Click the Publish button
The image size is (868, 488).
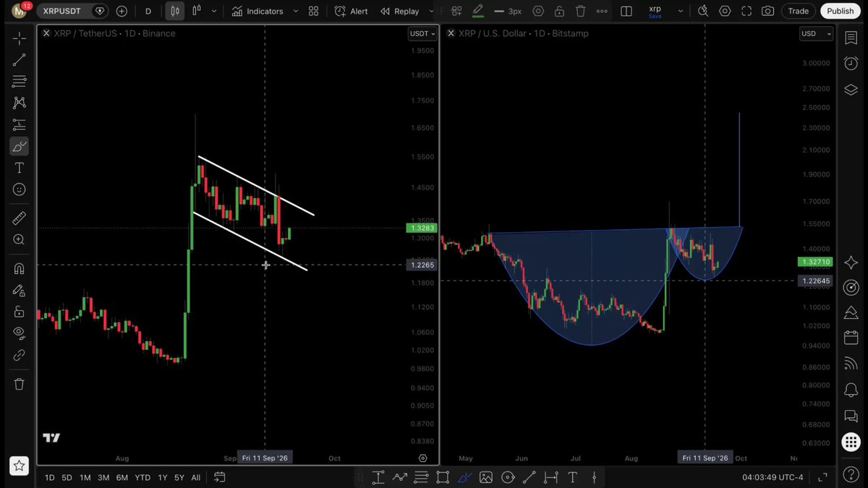(841, 11)
